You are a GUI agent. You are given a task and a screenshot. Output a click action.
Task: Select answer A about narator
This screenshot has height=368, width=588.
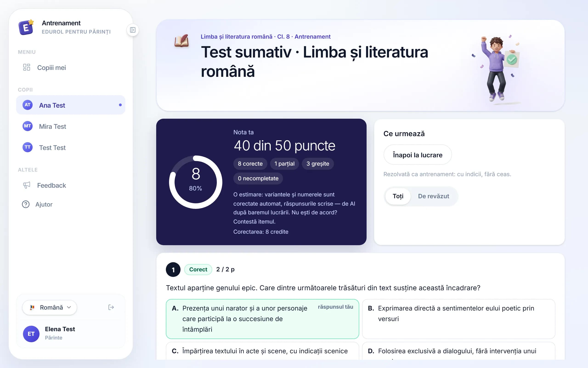tap(262, 319)
